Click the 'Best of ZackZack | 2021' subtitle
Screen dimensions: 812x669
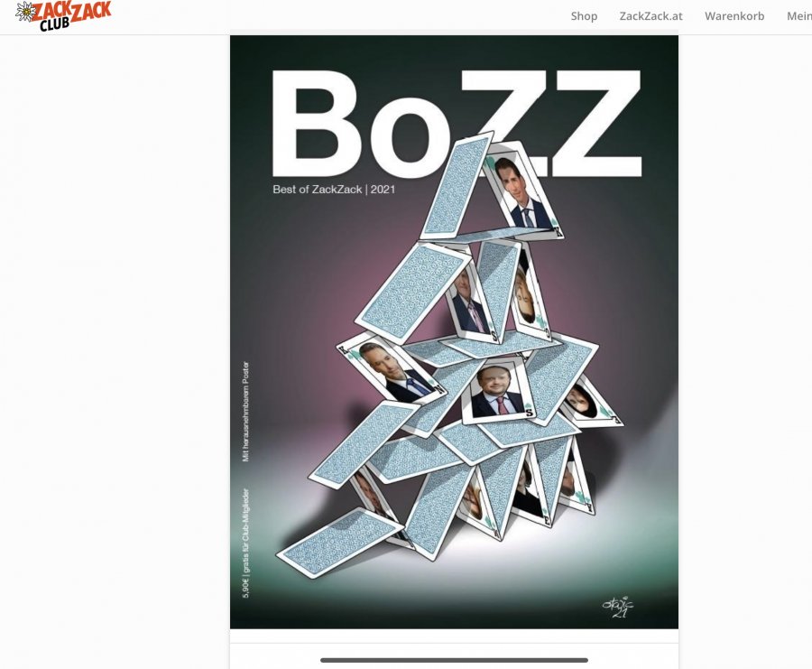(334, 190)
